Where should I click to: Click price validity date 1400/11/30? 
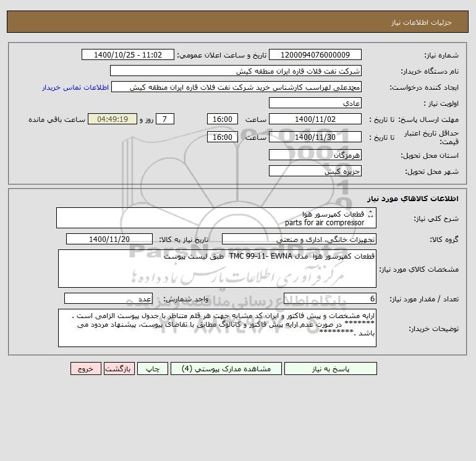click(315, 137)
